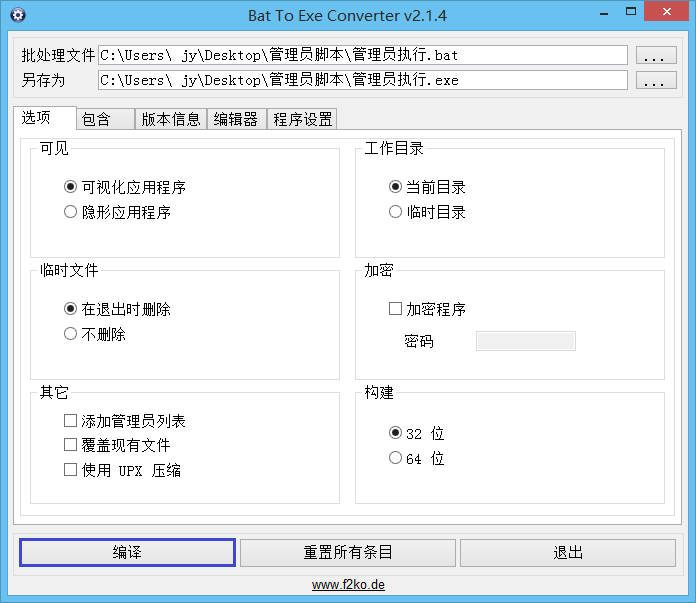Click the 密码 password field

[x=526, y=341]
